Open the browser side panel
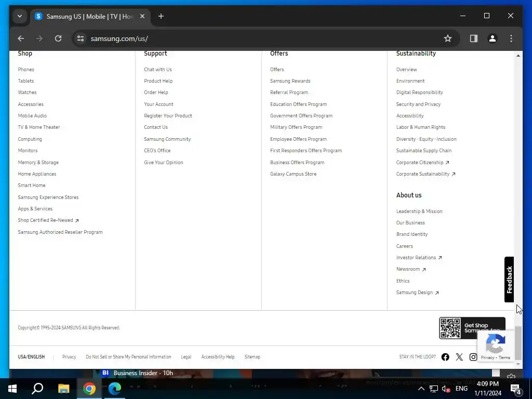 click(x=474, y=38)
